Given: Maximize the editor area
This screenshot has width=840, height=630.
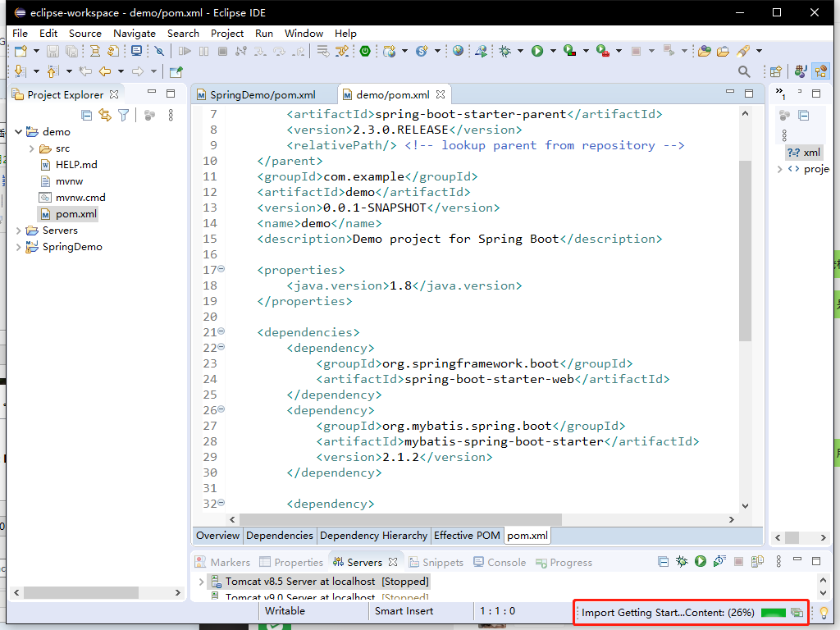Looking at the screenshot, I should pyautogui.click(x=749, y=94).
